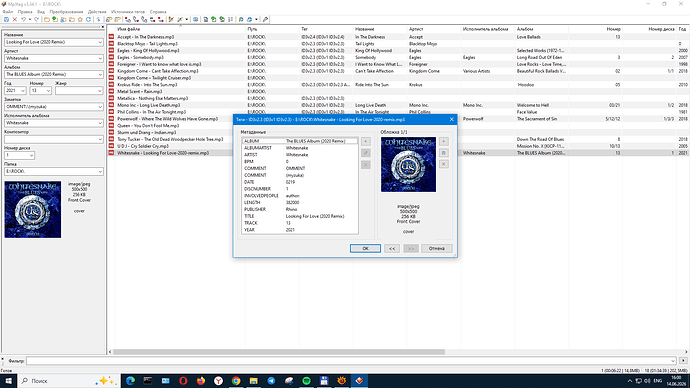This screenshot has height=388, width=690.
Task: Click the delete field X button in metadata section
Action: (366, 165)
